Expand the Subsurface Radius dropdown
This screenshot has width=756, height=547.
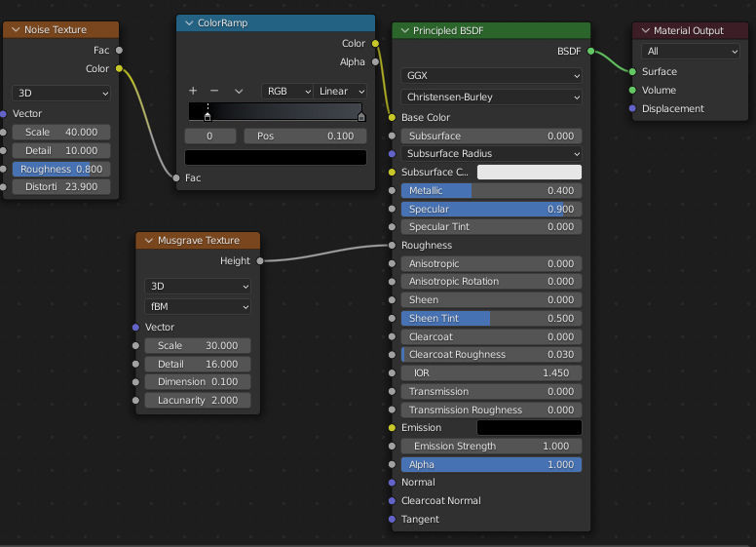coord(491,154)
